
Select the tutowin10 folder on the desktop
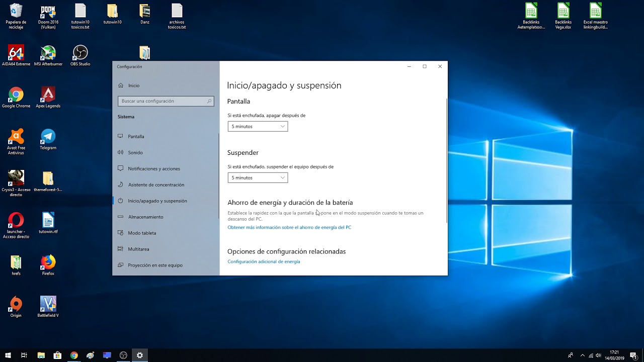tap(113, 14)
